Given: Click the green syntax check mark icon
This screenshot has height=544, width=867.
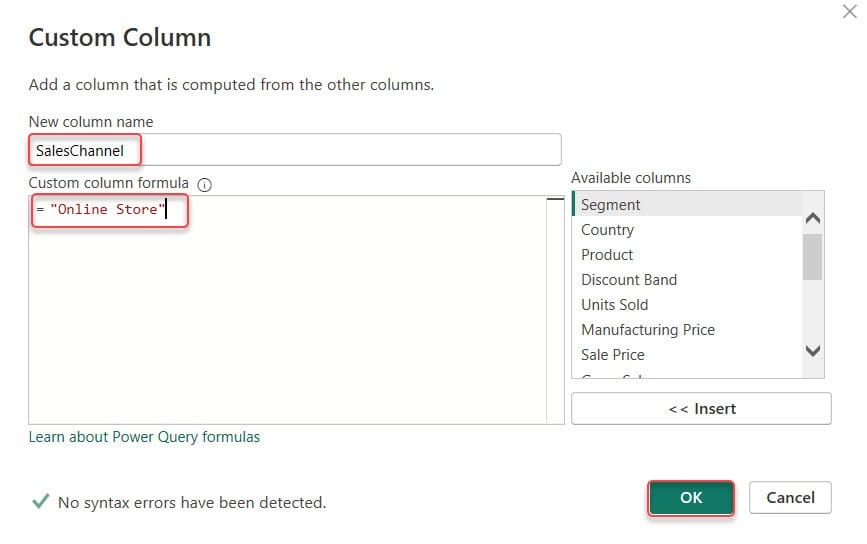Looking at the screenshot, I should (x=40, y=501).
